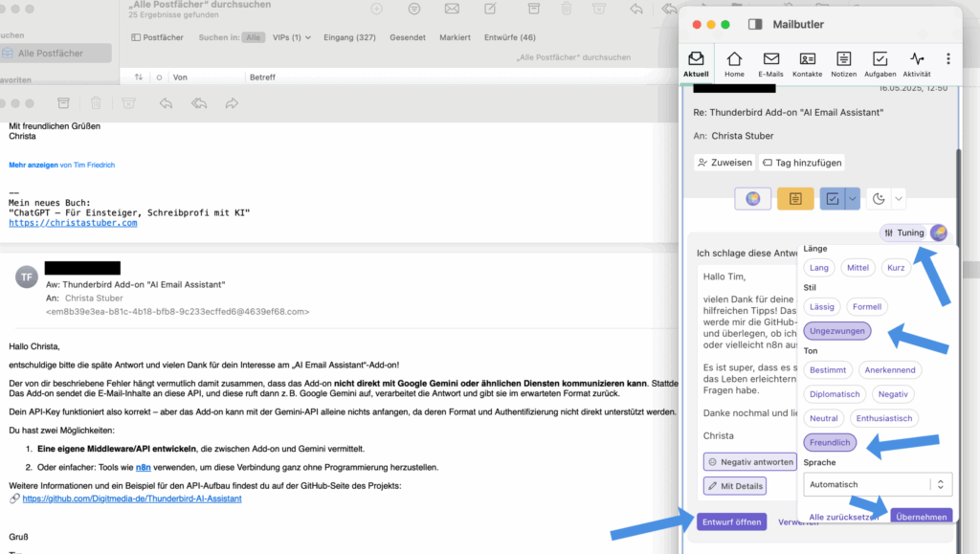
Task: Open the Sprache Automatisch dropdown
Action: point(878,484)
